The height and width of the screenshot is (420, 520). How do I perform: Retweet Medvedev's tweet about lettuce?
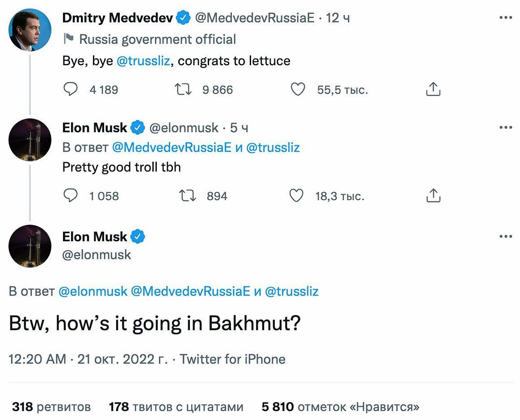(183, 89)
